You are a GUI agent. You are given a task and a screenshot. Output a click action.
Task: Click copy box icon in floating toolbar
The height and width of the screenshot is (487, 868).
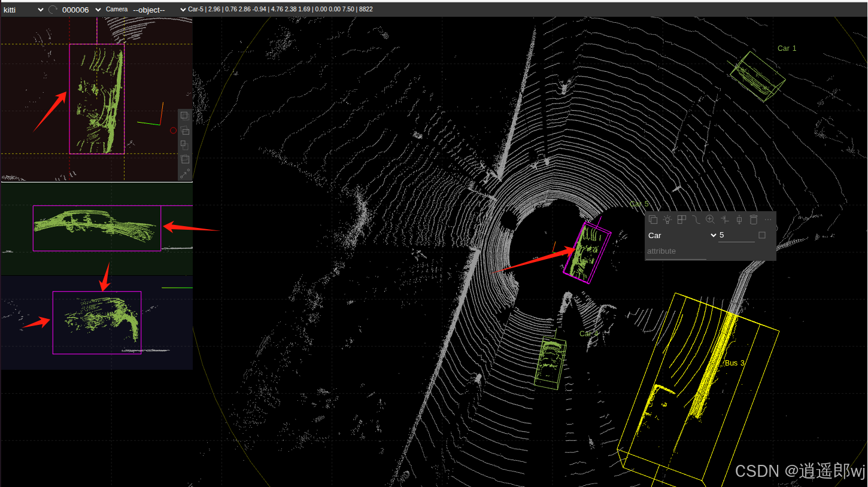click(x=653, y=220)
